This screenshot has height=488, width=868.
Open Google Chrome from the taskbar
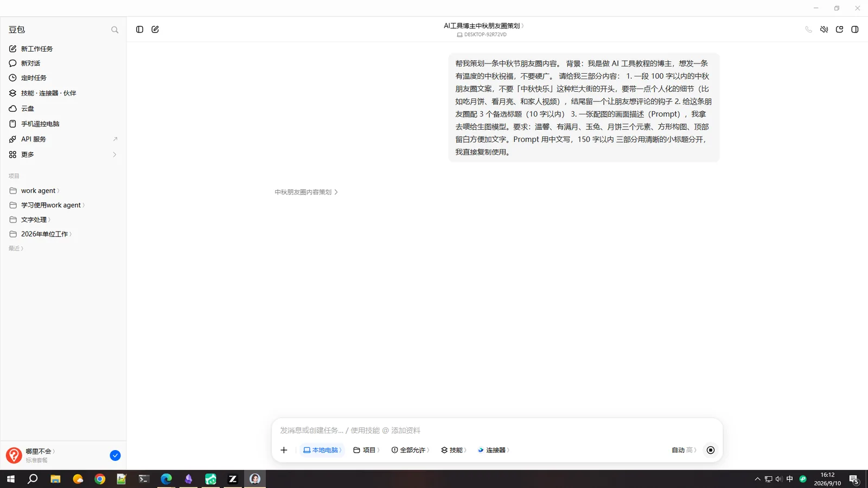100,479
